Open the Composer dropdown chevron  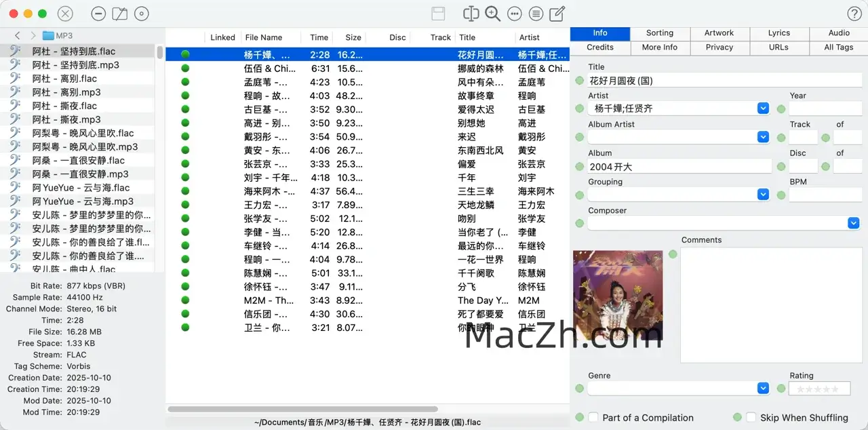[853, 222]
